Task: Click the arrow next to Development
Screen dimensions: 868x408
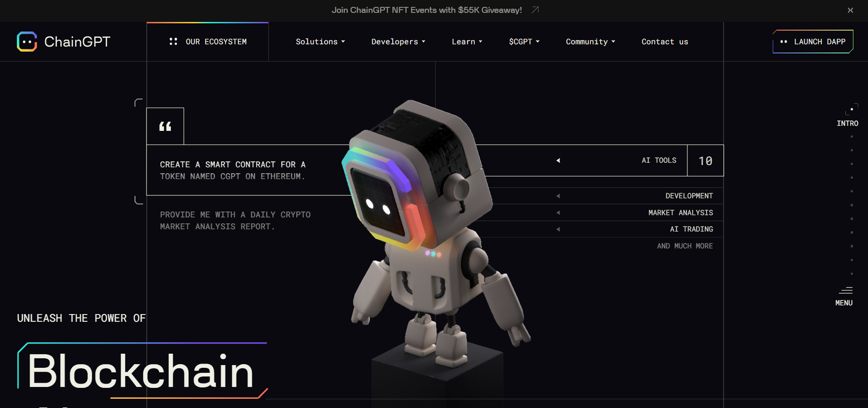Action: pyautogui.click(x=558, y=196)
